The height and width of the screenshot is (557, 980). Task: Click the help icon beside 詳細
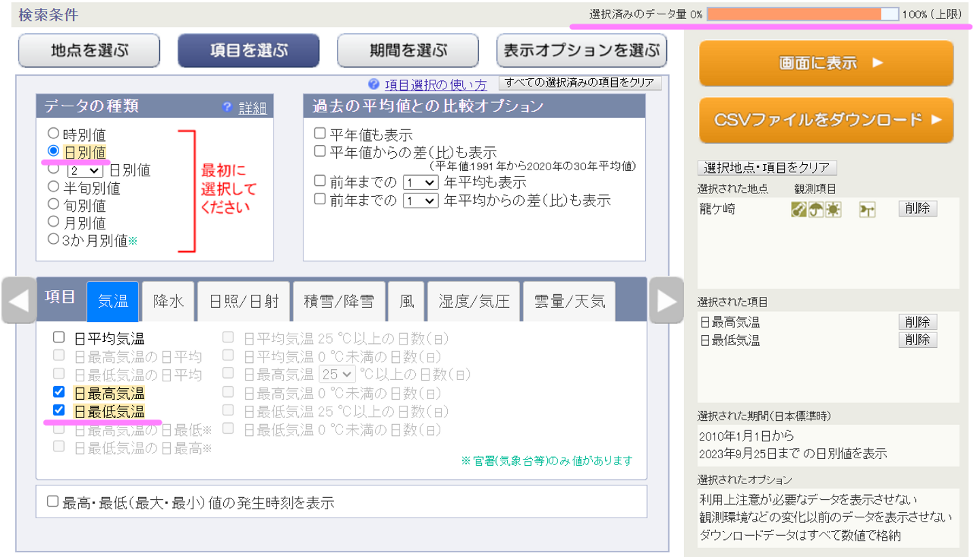228,108
